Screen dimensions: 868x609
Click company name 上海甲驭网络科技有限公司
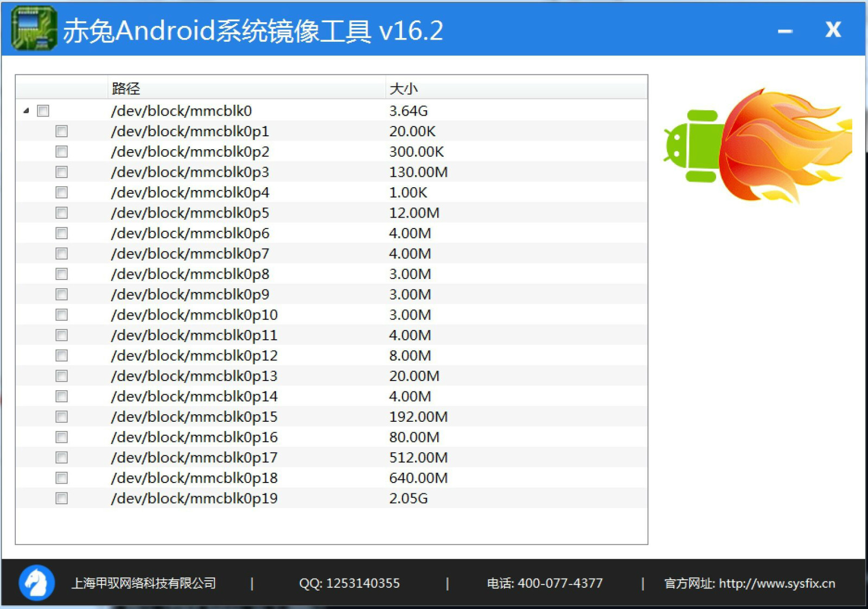tap(144, 583)
